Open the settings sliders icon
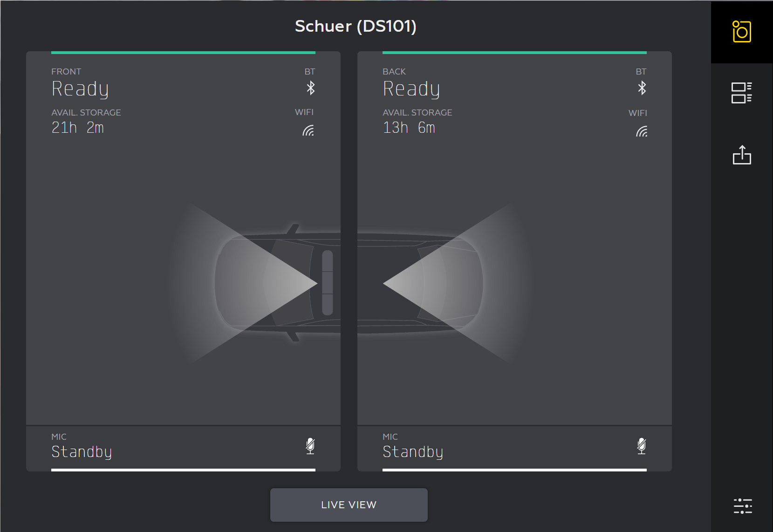 (742, 506)
